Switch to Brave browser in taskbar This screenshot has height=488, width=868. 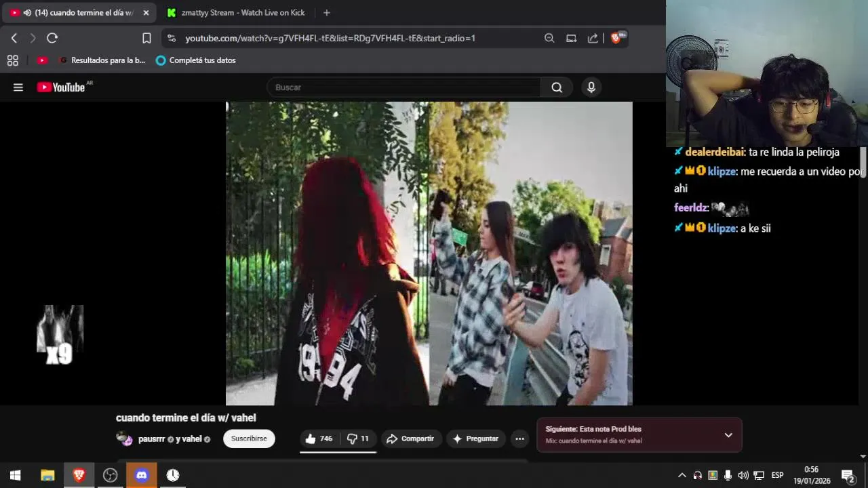click(79, 475)
